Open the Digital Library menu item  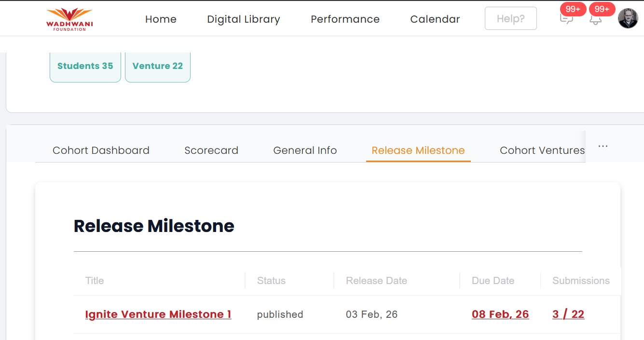(243, 19)
